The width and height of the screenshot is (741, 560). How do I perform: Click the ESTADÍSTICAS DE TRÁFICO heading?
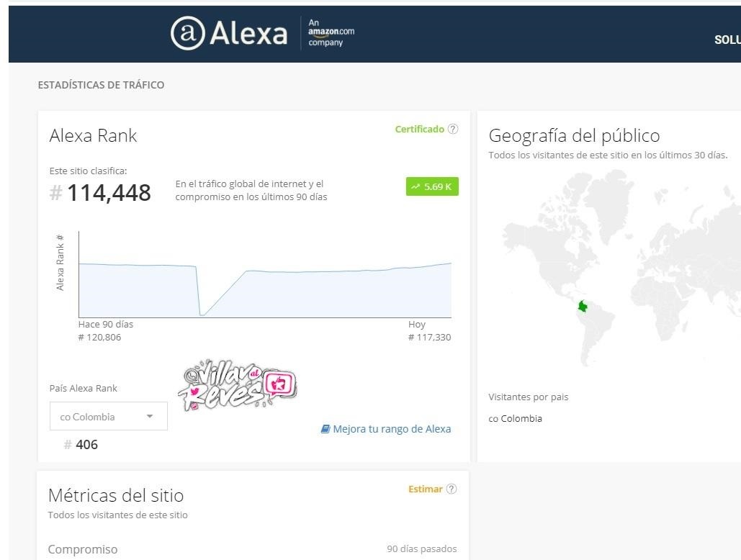pyautogui.click(x=101, y=85)
